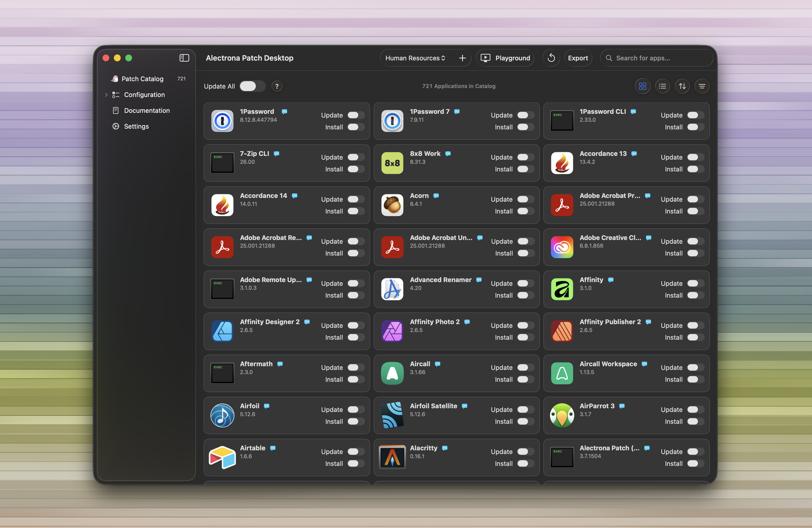Click the Aircall Workspace app icon
The image size is (812, 528).
[562, 373]
